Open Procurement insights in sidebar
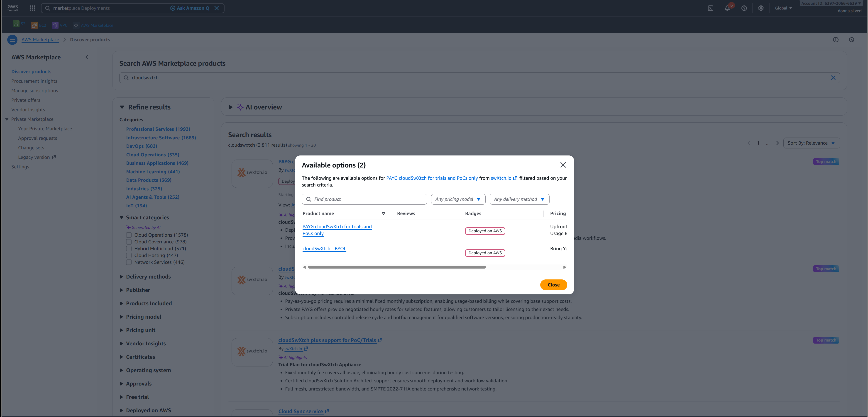Screen dimensions: 868x417 coord(34,81)
